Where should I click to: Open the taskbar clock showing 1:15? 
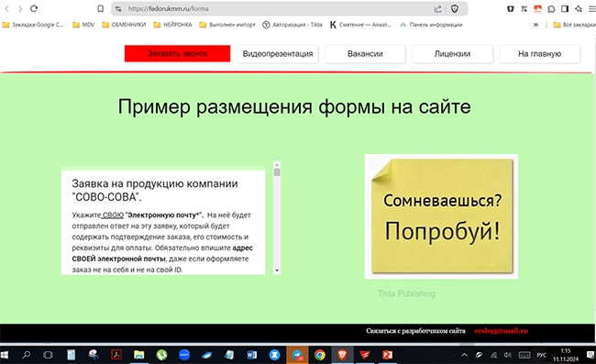click(566, 355)
